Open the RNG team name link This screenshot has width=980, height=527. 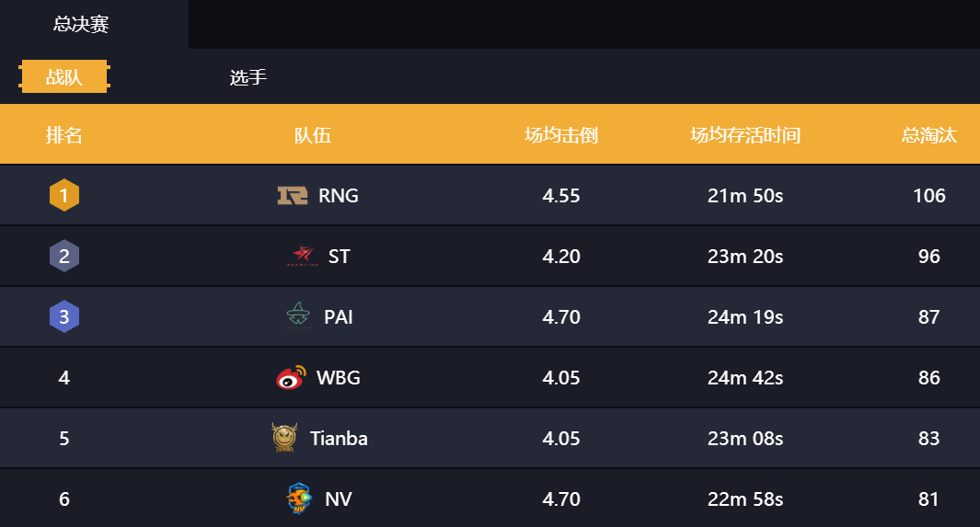[x=338, y=195]
